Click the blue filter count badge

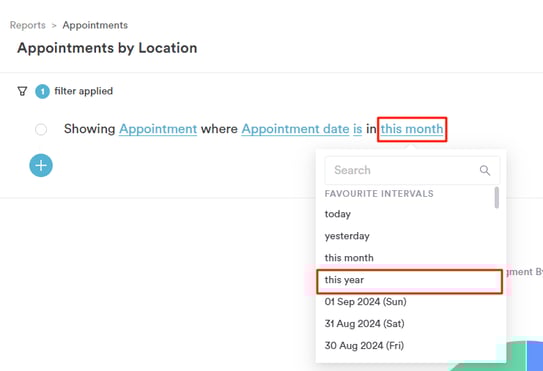(42, 91)
